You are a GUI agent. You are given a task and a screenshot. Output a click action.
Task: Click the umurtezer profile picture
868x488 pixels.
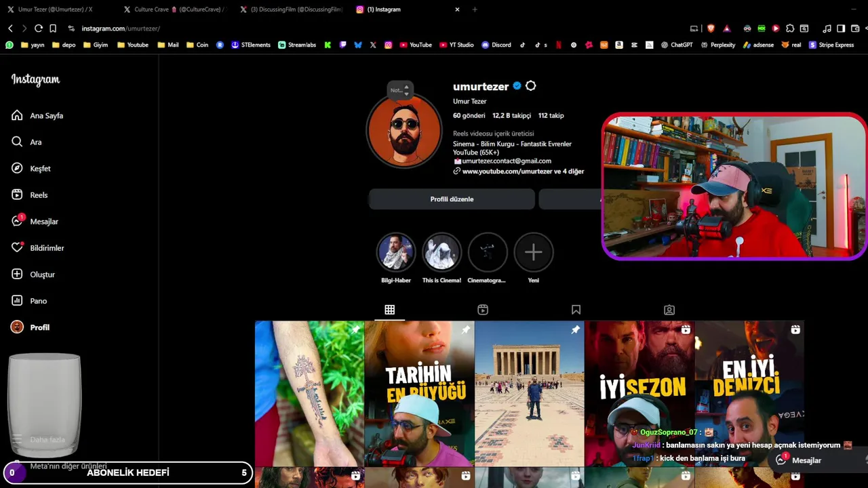click(x=404, y=131)
